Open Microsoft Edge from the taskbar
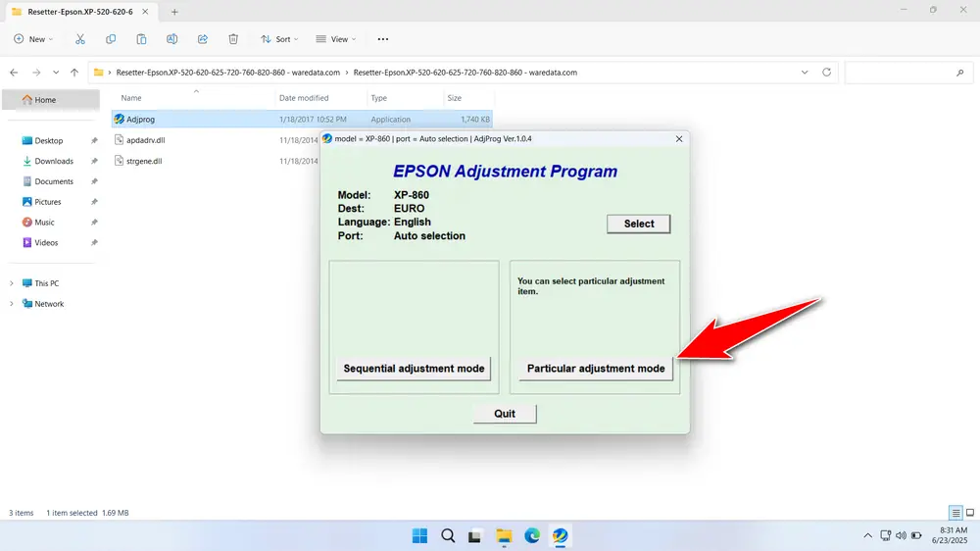980x551 pixels. 532,536
